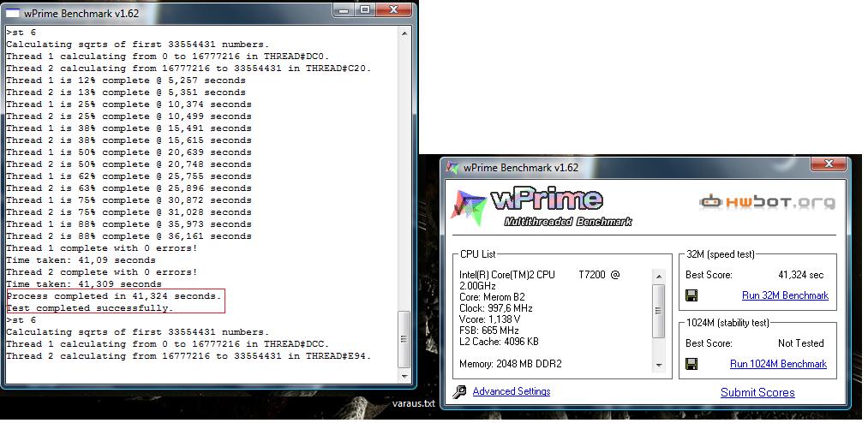The height and width of the screenshot is (423, 868).
Task: Click the 'Test completed successfully.' line
Action: (90, 308)
